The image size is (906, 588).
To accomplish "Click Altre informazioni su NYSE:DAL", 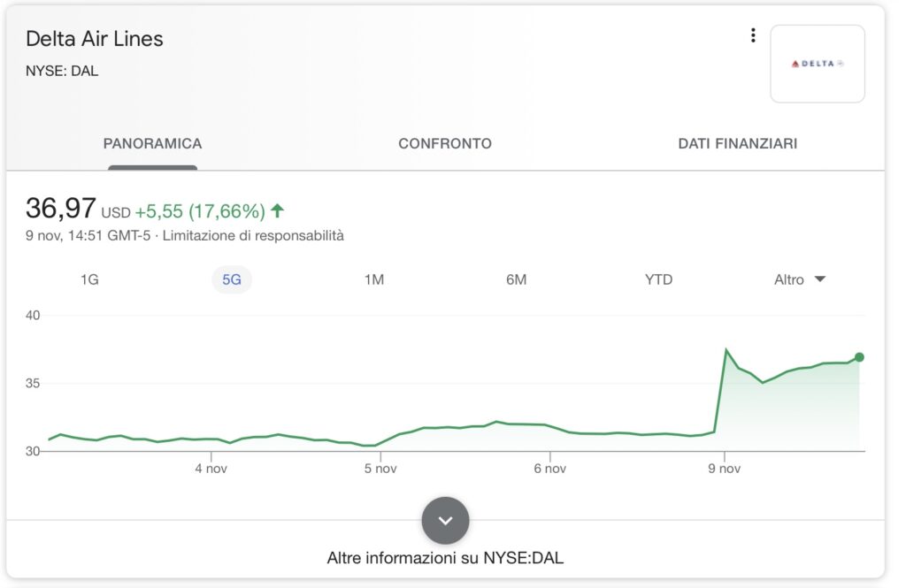I will (445, 558).
